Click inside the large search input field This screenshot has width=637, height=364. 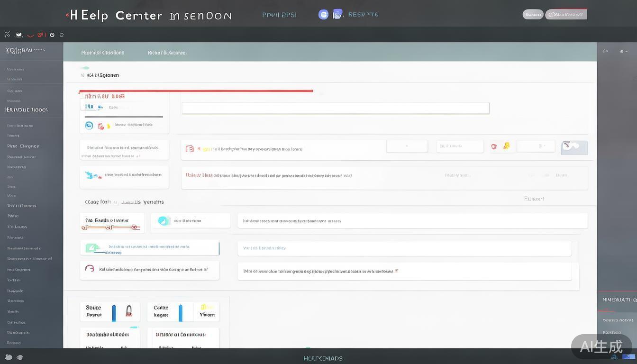pyautogui.click(x=335, y=108)
